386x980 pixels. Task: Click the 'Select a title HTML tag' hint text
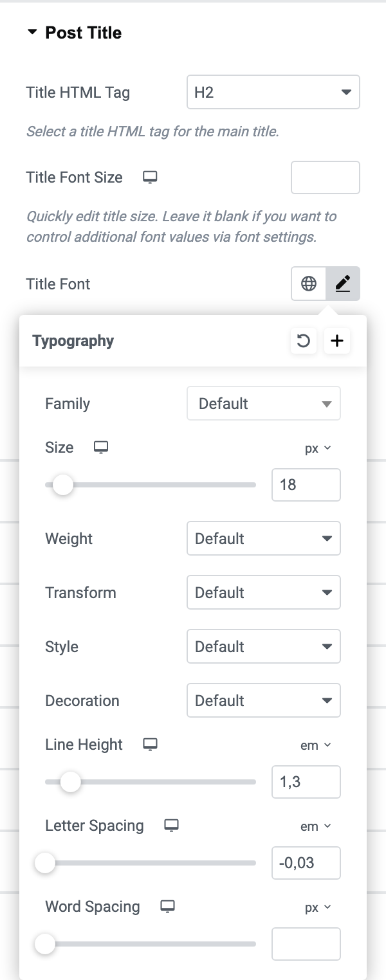152,132
